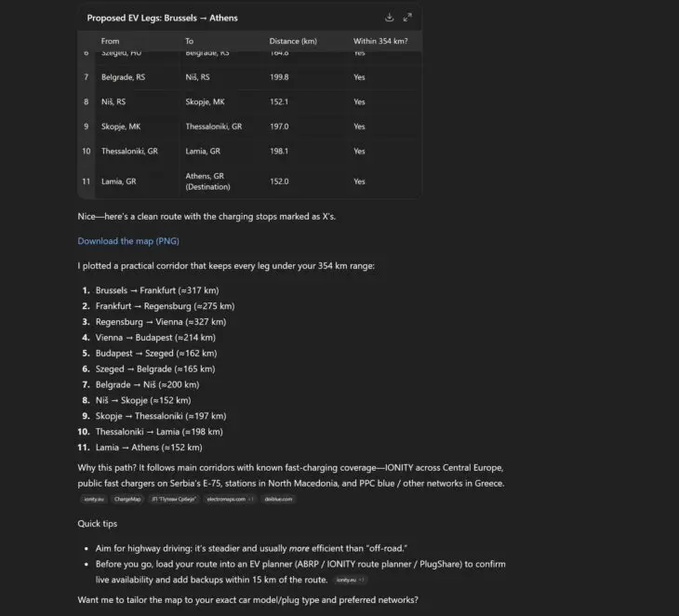Open the electromaps.com source citation

tap(230, 500)
